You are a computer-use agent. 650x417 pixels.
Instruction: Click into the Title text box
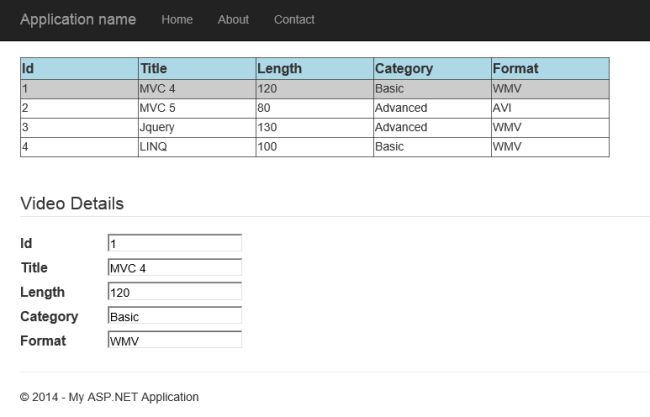tap(174, 268)
